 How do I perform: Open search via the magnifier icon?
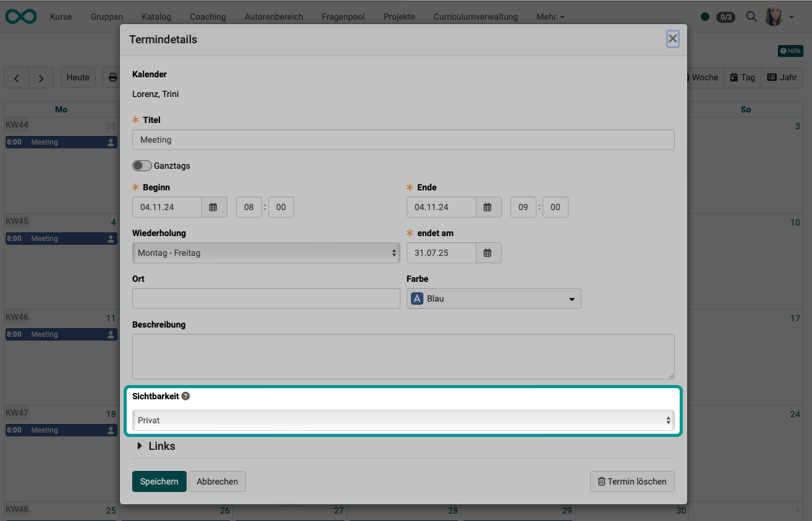(x=751, y=17)
